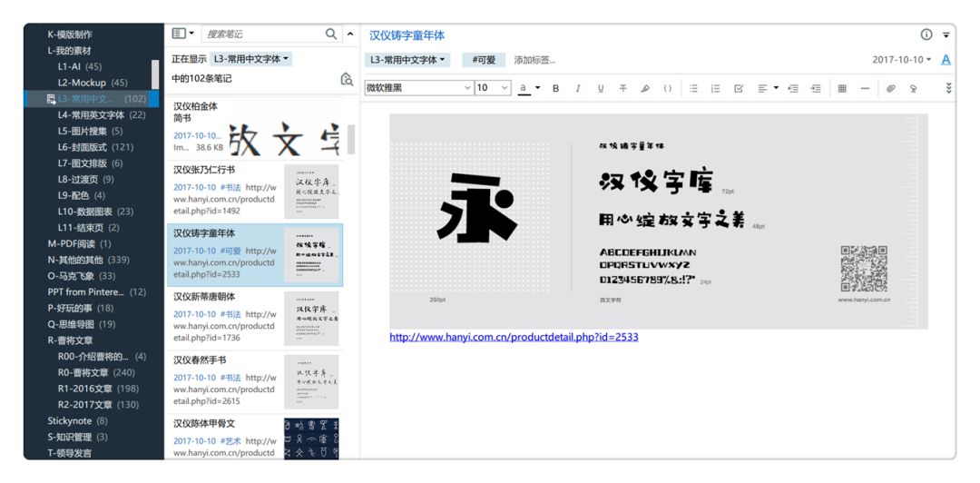Open the 2017-10-10 date dropdown in editor
This screenshot has height=483, width=980.
(x=902, y=59)
